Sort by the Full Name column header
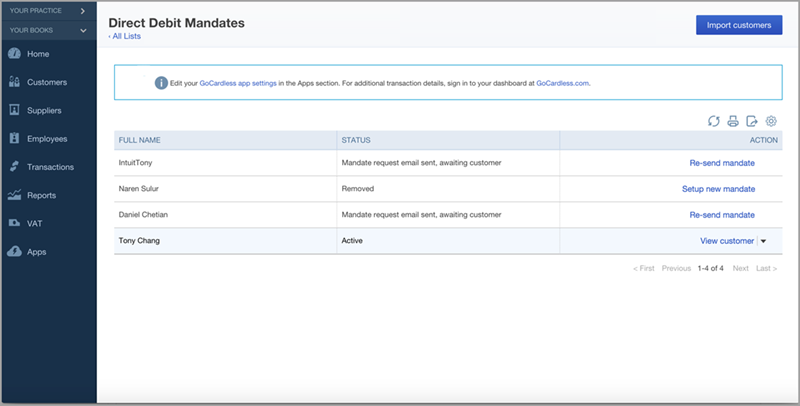The width and height of the screenshot is (800, 406). pyautogui.click(x=139, y=140)
